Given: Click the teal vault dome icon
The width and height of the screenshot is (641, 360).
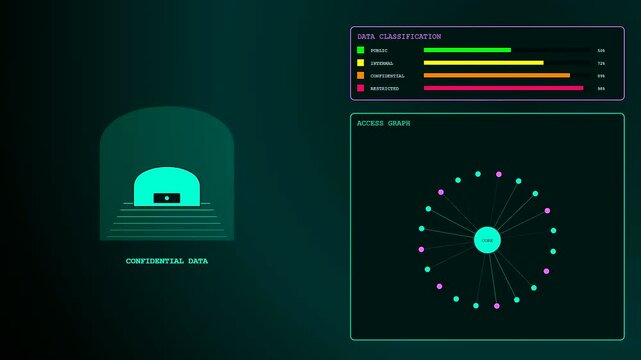Looking at the screenshot, I should [x=167, y=186].
